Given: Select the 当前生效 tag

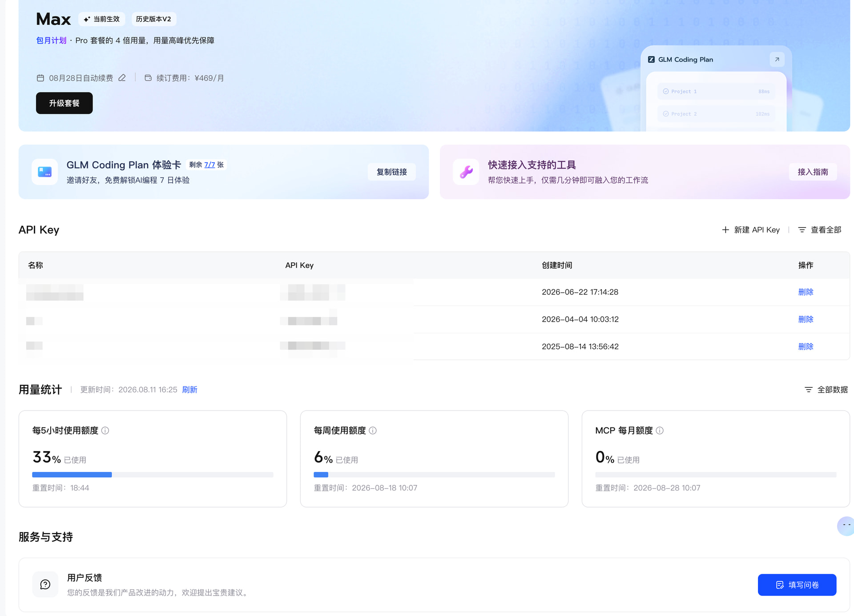Looking at the screenshot, I should [102, 19].
